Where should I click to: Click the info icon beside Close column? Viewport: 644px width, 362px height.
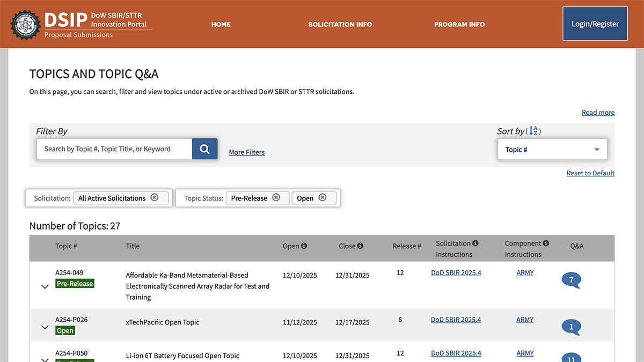[360, 246]
